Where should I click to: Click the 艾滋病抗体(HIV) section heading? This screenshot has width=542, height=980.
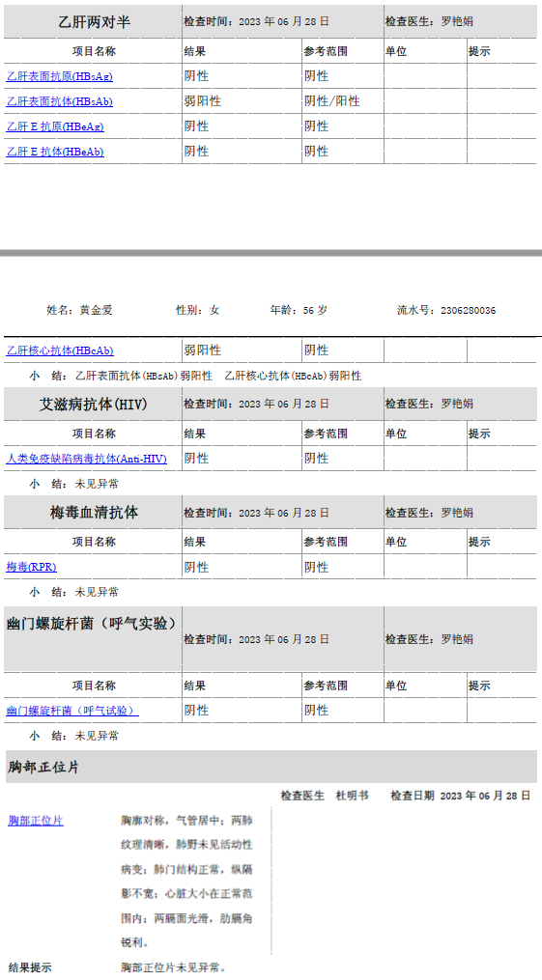(x=93, y=405)
